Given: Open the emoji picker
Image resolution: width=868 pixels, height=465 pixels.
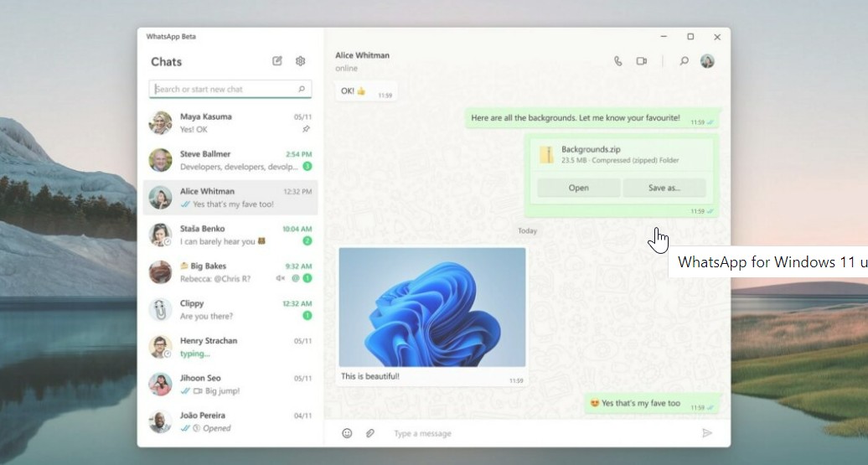Looking at the screenshot, I should 347,433.
